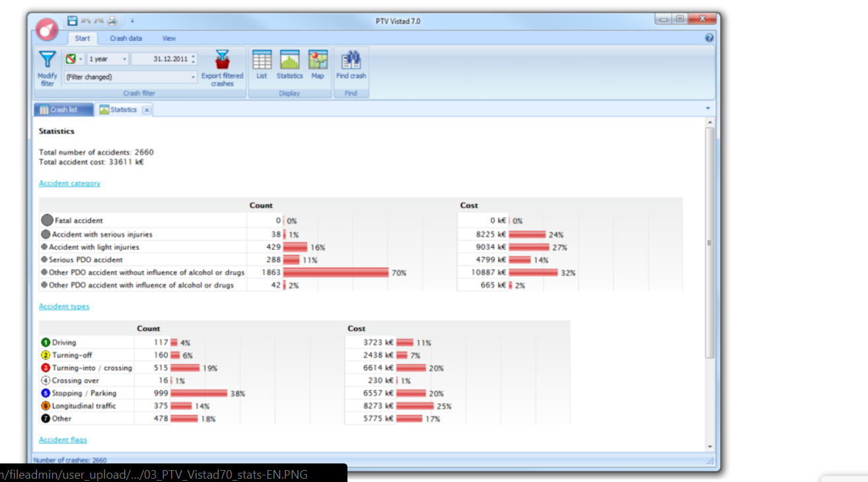Open the View ribbon tab

pos(169,38)
